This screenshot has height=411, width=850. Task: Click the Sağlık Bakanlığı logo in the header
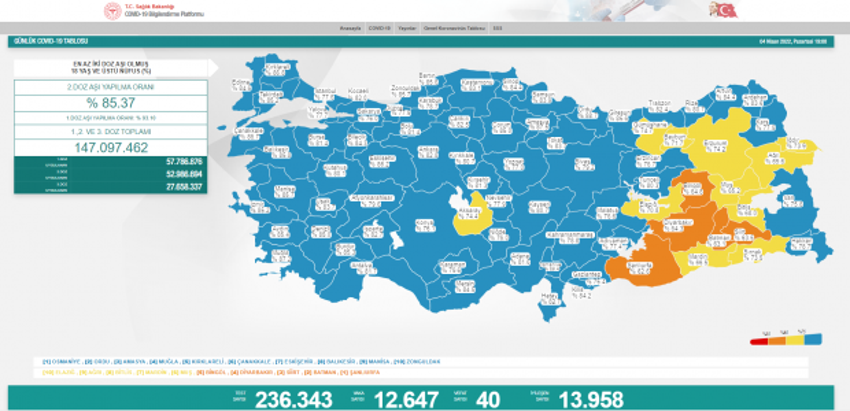(x=113, y=11)
